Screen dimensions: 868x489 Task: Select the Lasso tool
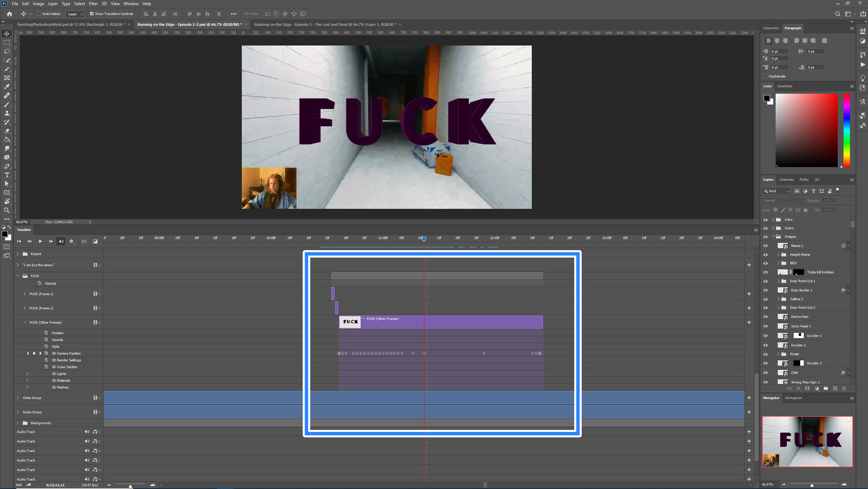pos(7,52)
